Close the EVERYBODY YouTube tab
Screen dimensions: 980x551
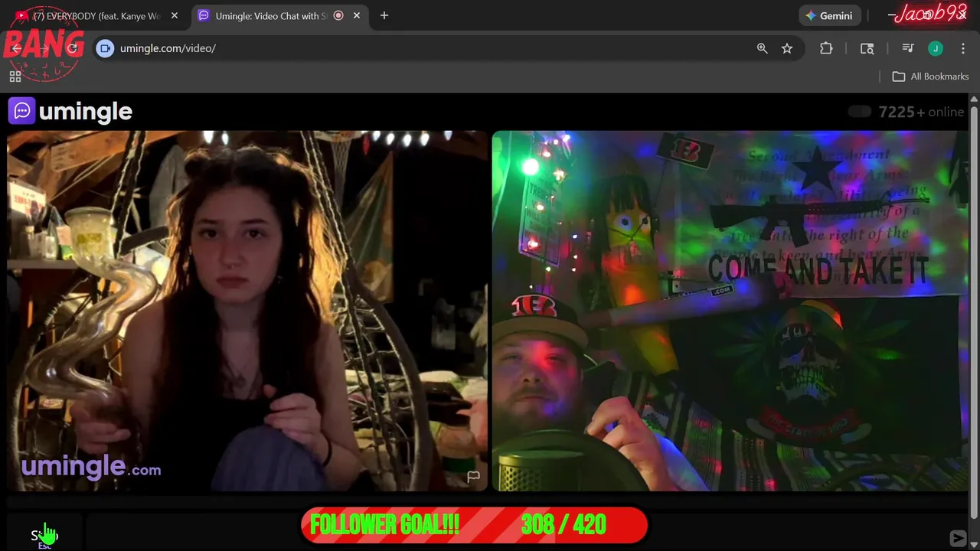[175, 15]
